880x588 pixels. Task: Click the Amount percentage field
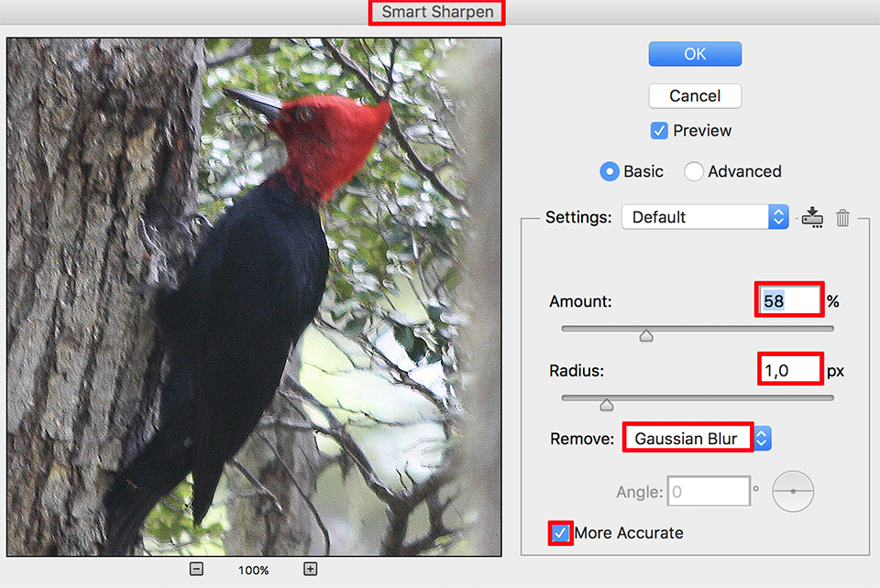(x=789, y=301)
